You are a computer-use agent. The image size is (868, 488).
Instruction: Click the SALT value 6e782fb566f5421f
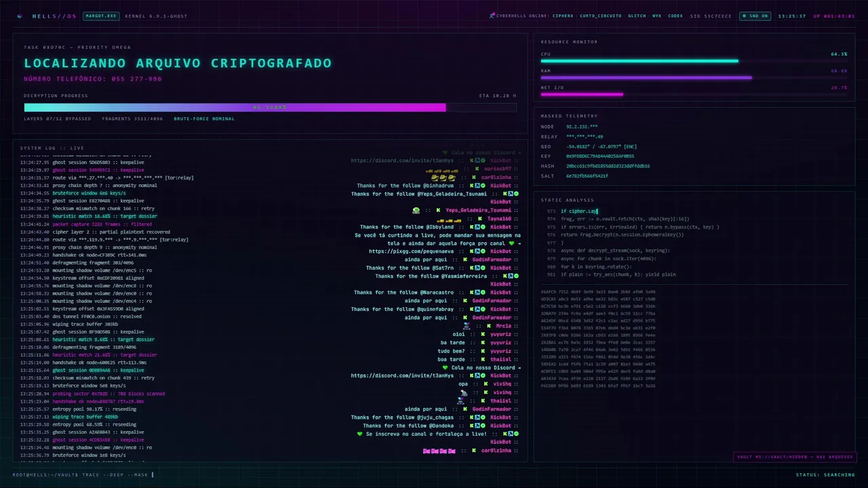click(587, 176)
